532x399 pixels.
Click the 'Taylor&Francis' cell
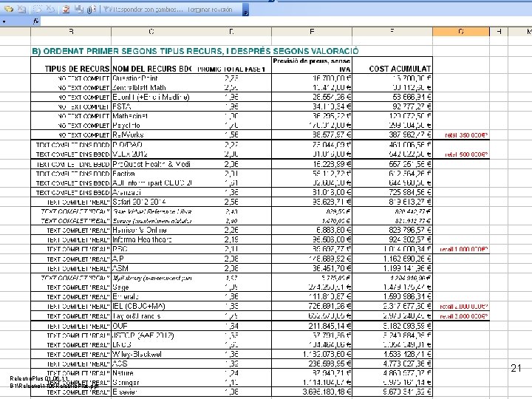point(151,316)
